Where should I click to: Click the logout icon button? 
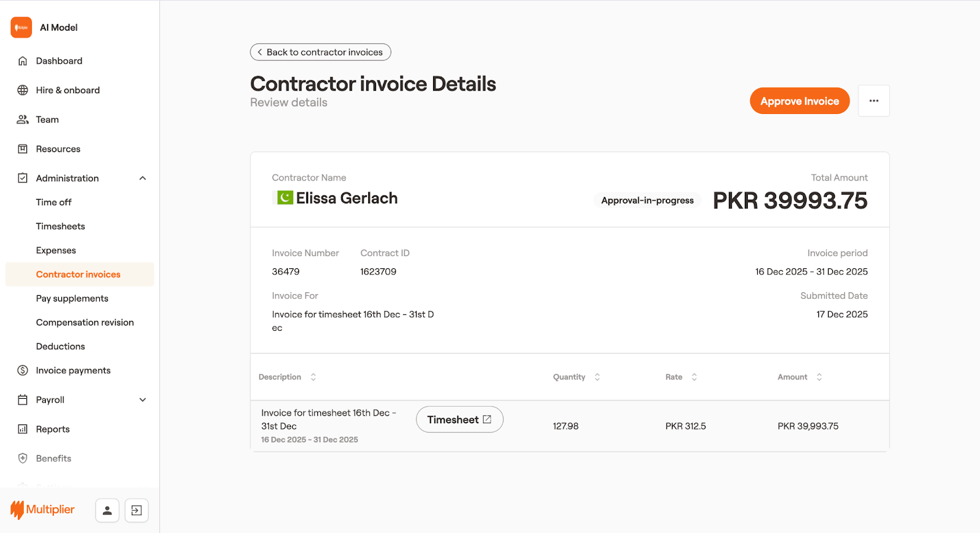tap(137, 510)
